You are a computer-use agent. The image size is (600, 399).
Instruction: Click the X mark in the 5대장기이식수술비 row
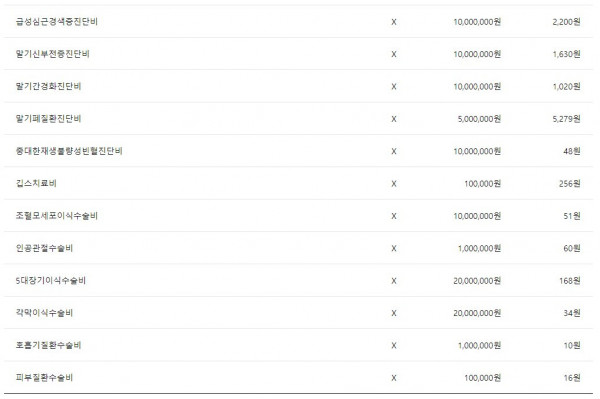pos(394,281)
